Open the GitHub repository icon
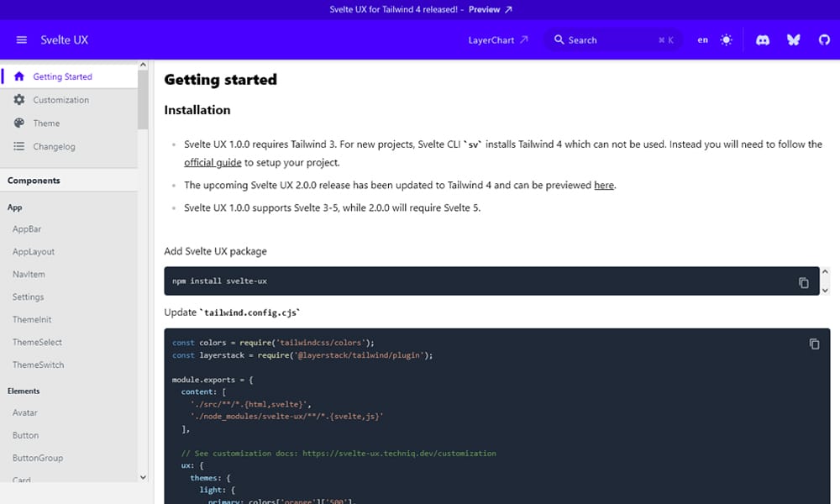 pyautogui.click(x=824, y=39)
